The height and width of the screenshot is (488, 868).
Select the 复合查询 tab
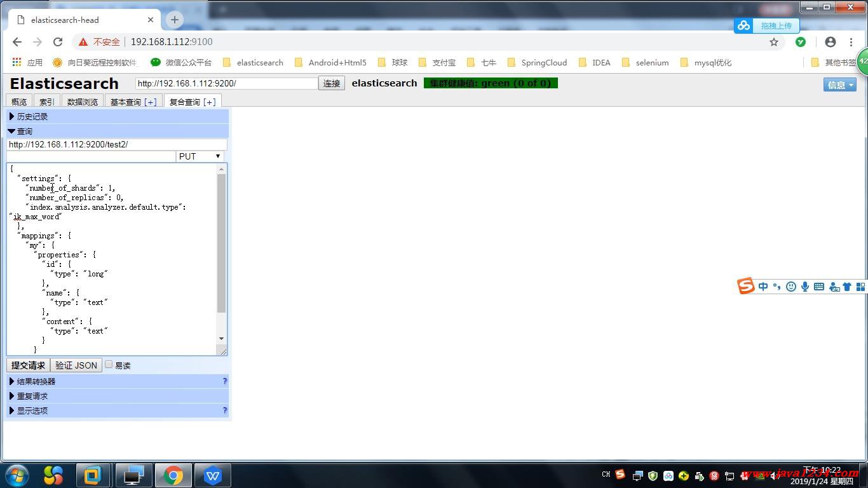coord(193,102)
